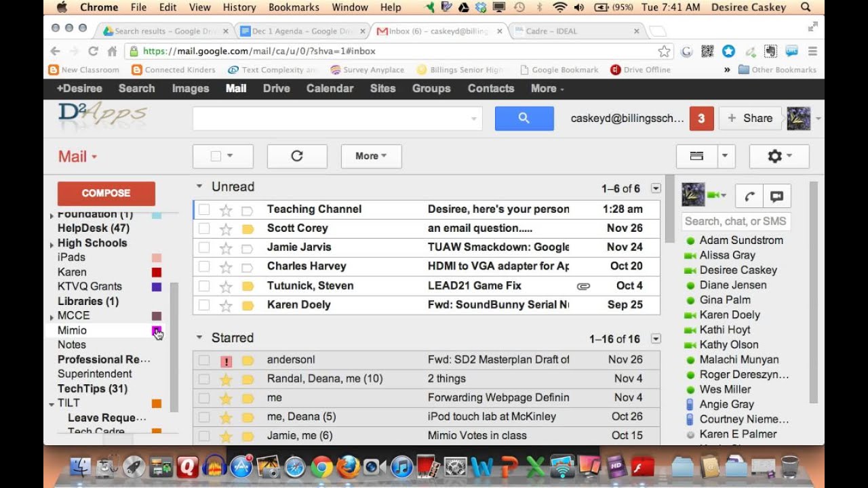Click the browser reload button
Image resolution: width=868 pixels, height=488 pixels.
(x=93, y=52)
